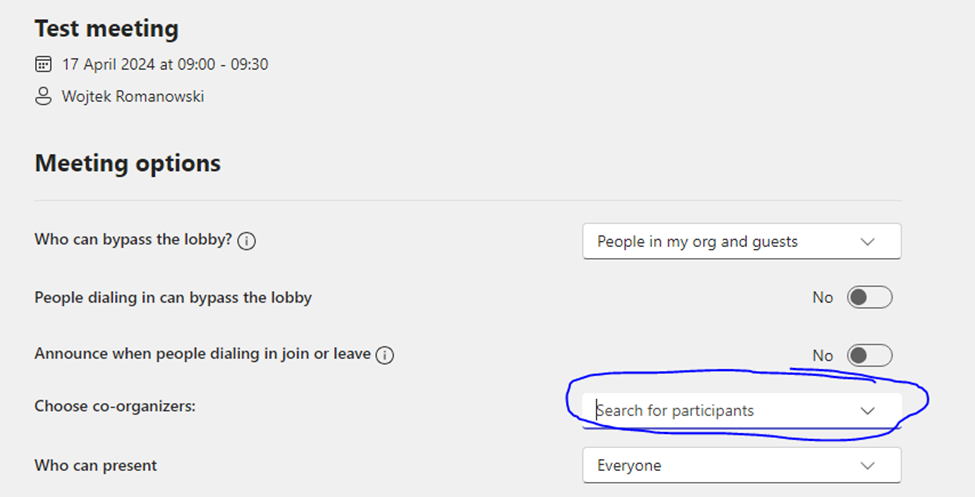Click the chevron arrow in the co-organizers search box
This screenshot has height=497, width=975.
(x=867, y=410)
